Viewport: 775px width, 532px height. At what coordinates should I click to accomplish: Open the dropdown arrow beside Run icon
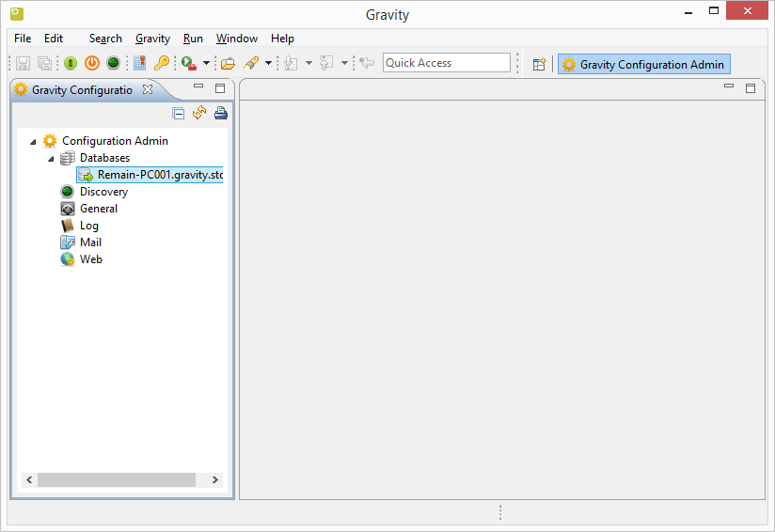(x=206, y=63)
